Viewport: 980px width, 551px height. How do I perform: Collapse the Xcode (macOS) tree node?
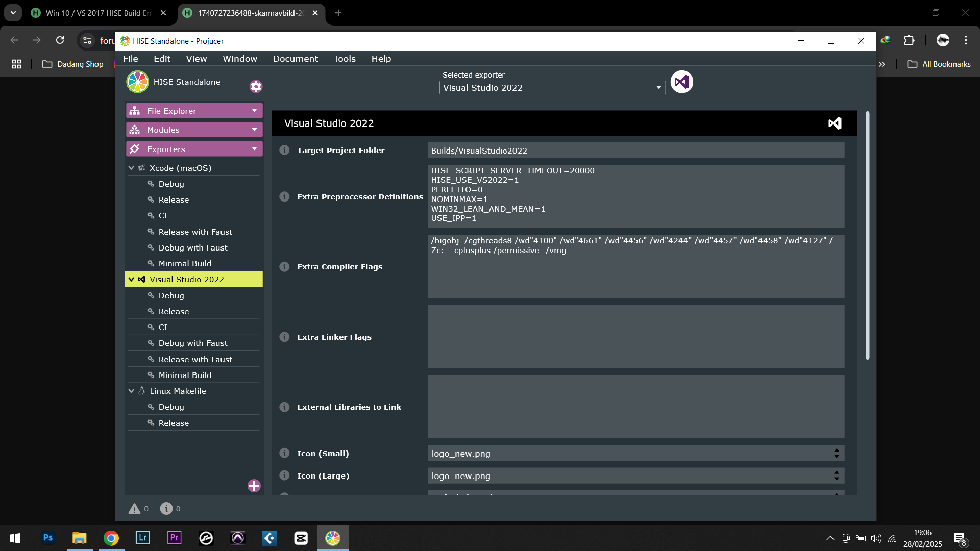click(132, 168)
